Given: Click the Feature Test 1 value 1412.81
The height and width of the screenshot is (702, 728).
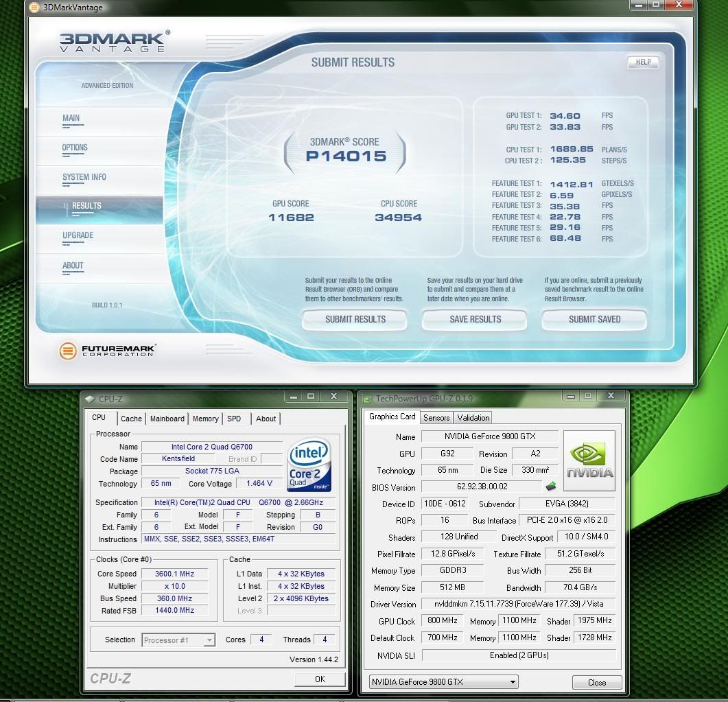Looking at the screenshot, I should (572, 185).
